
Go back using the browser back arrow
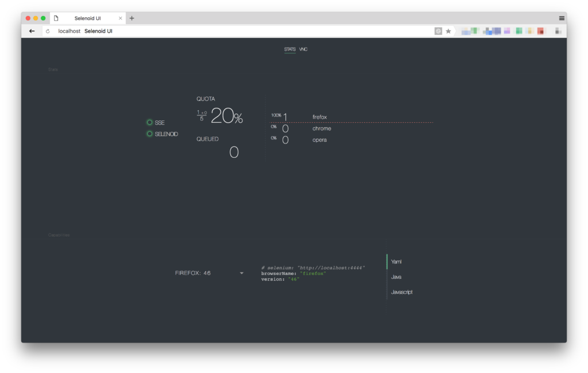tap(32, 31)
